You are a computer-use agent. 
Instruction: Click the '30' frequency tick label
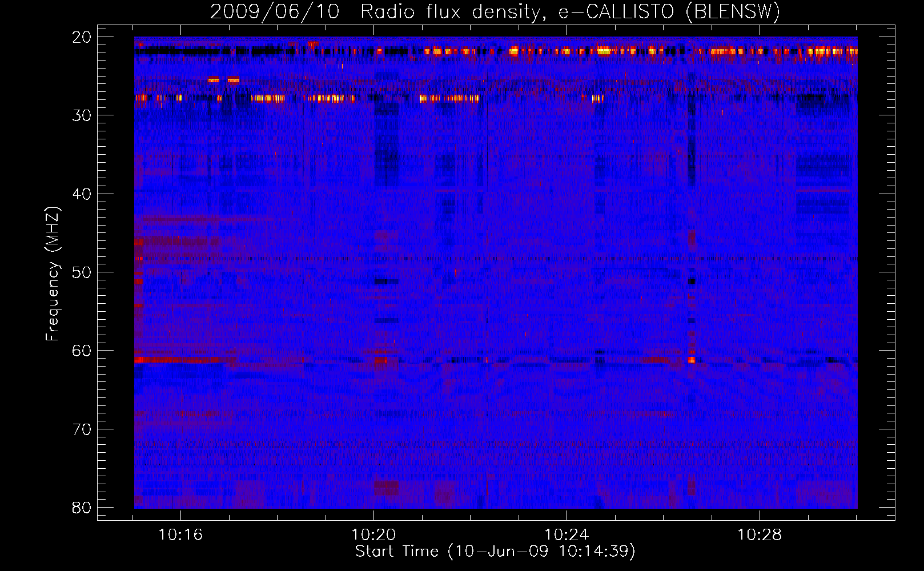[x=82, y=115]
